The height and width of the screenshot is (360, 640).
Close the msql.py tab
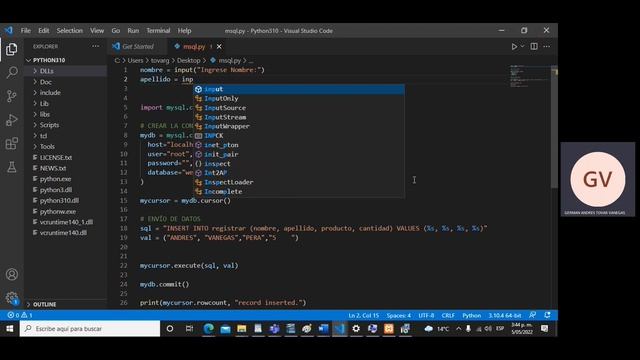pos(219,47)
